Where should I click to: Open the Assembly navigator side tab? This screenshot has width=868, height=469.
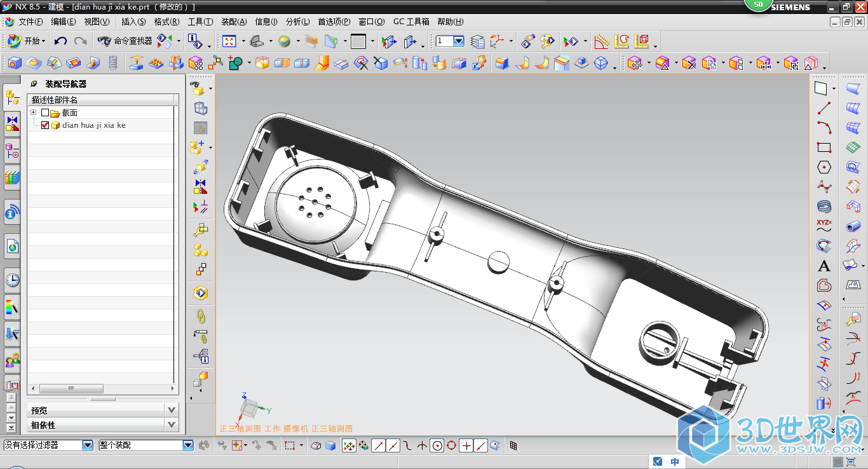point(12,97)
